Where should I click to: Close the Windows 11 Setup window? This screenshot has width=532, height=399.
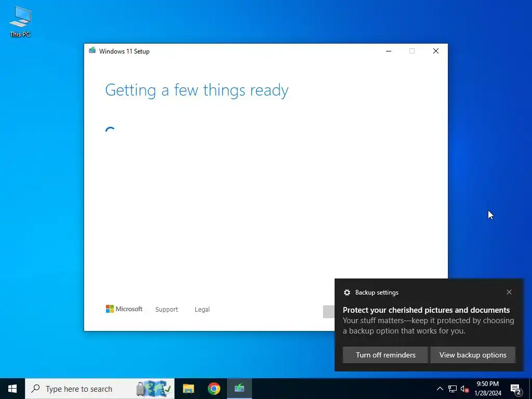[436, 51]
